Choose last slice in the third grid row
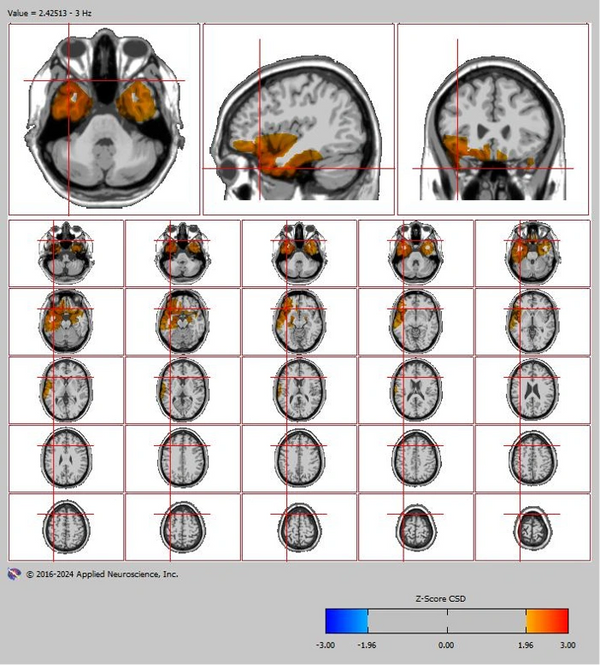 [x=531, y=389]
